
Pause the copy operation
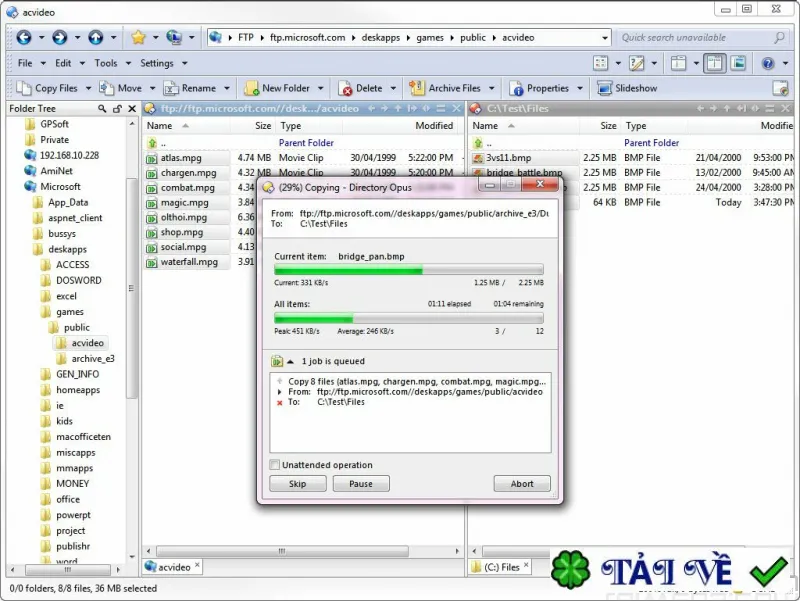pos(361,484)
